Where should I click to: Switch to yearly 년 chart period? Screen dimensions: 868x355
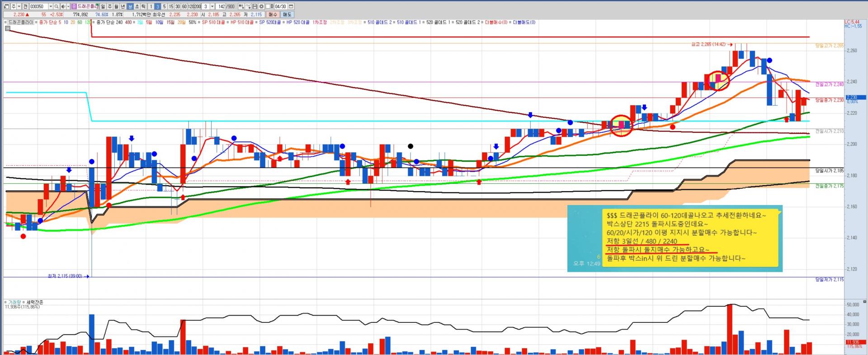pyautogui.click(x=123, y=7)
